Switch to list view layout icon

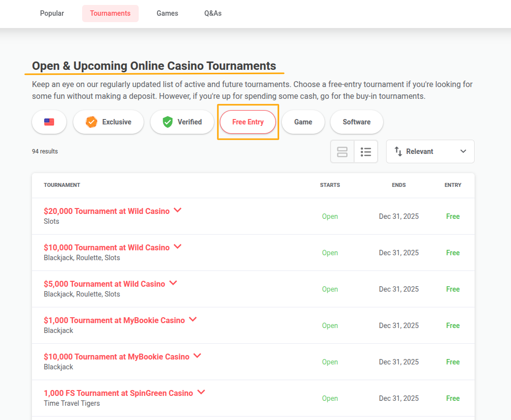click(x=366, y=151)
